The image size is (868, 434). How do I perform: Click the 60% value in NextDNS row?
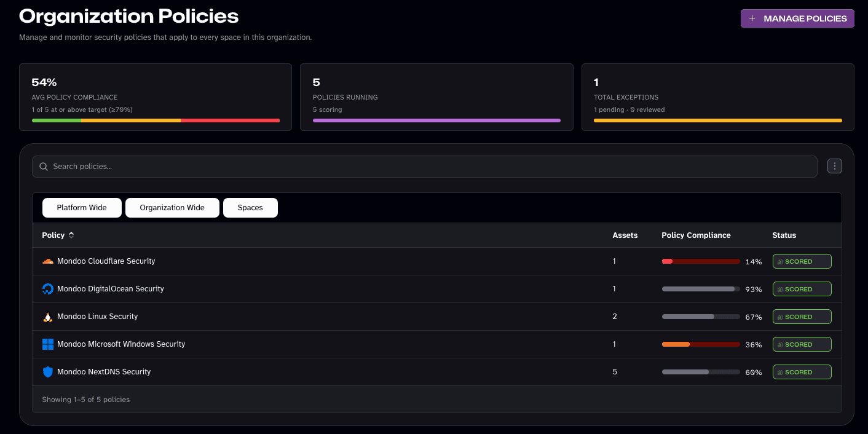754,373
